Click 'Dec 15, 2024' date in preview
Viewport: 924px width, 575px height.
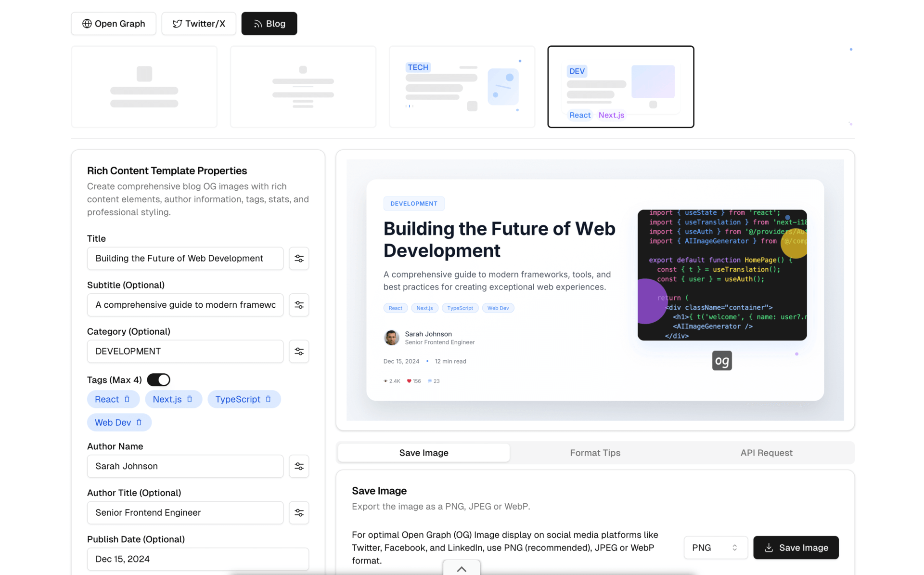[401, 361]
